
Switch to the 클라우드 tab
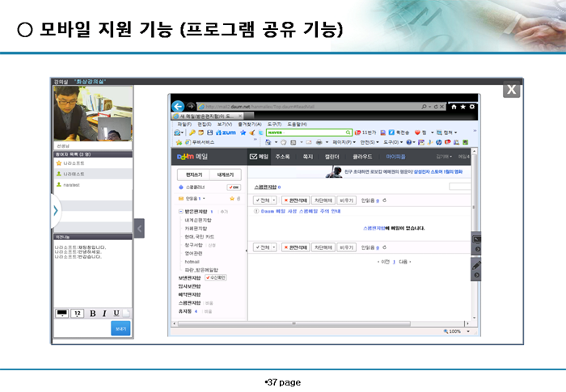362,157
